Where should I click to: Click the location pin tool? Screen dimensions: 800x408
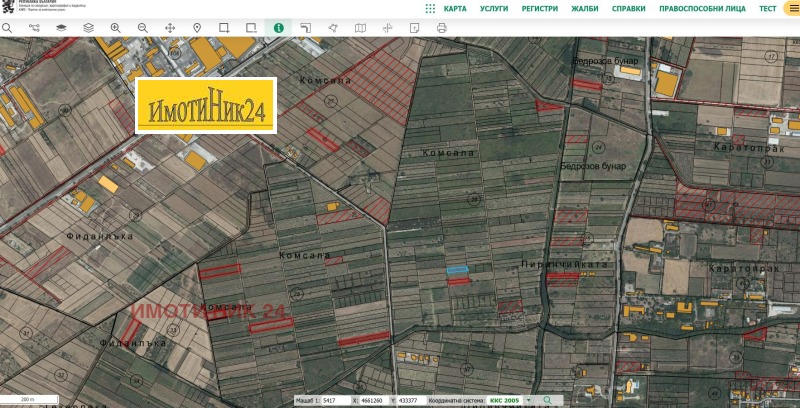point(197,28)
